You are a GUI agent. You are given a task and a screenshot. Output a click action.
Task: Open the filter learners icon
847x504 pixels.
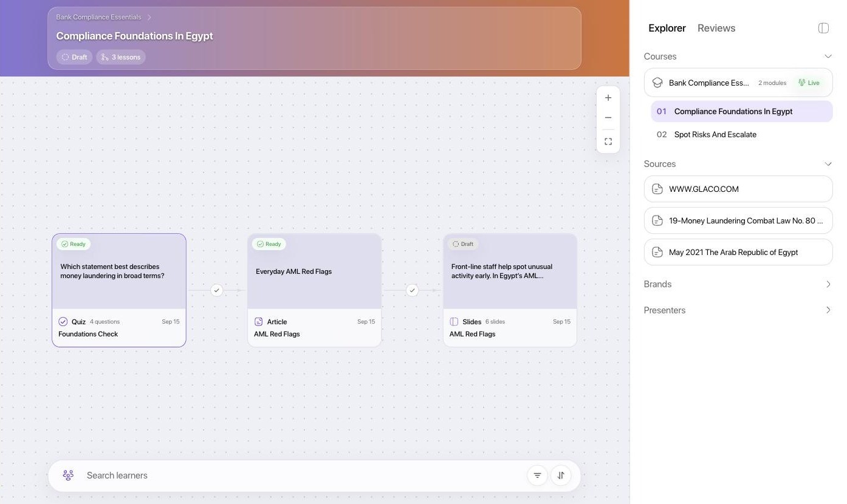(x=537, y=475)
